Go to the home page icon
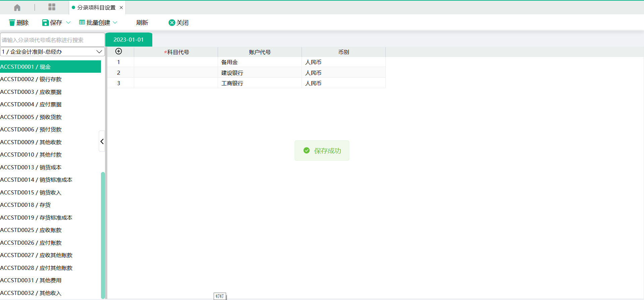 pyautogui.click(x=17, y=7)
